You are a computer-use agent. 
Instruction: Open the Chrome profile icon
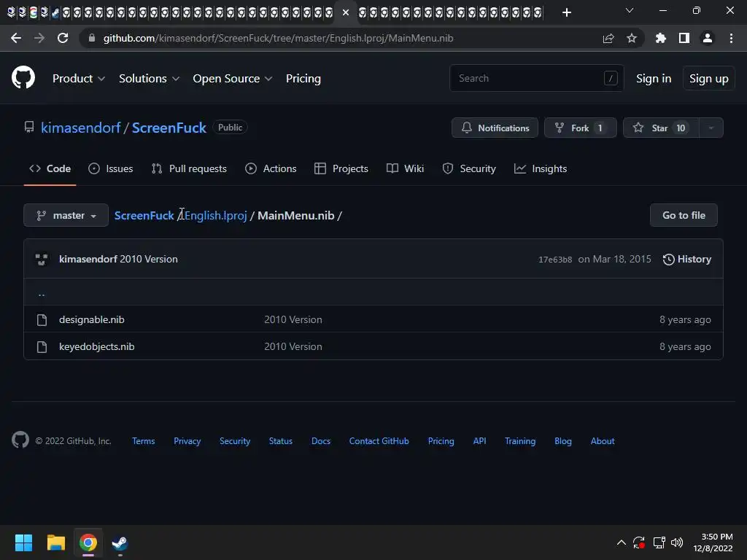coord(708,38)
